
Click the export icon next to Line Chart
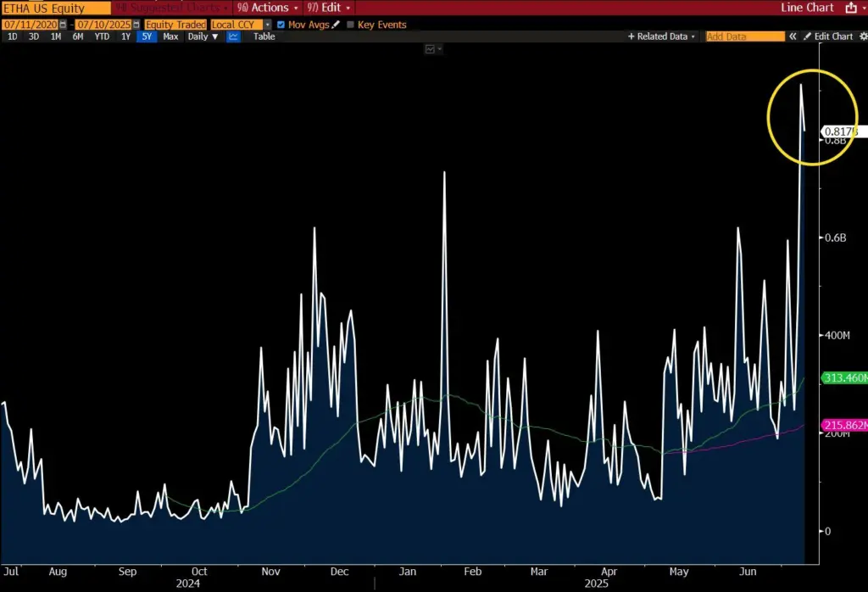[851, 8]
